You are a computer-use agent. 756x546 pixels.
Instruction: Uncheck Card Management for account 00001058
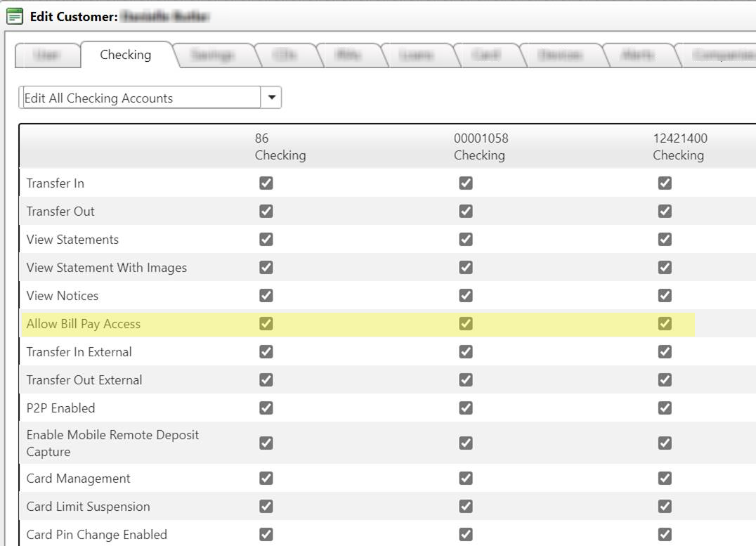click(x=466, y=478)
